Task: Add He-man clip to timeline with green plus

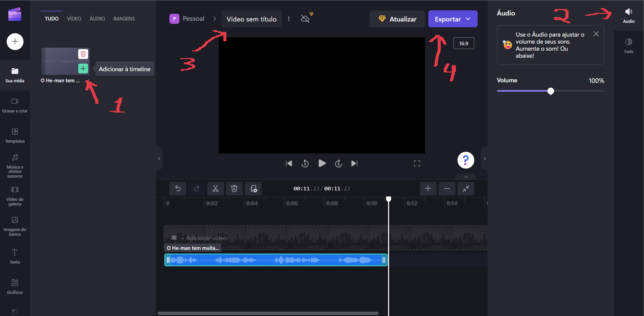Action: coord(83,69)
